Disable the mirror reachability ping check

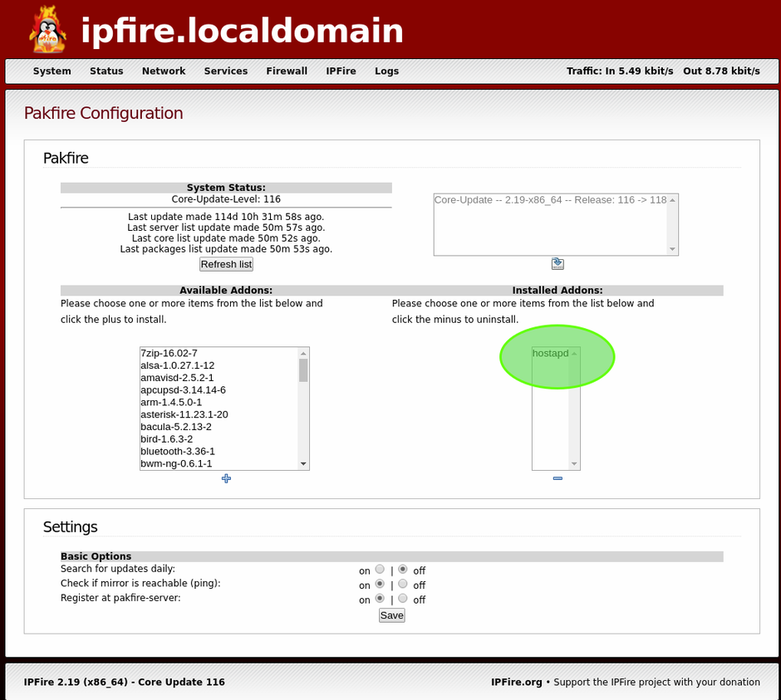tap(402, 584)
